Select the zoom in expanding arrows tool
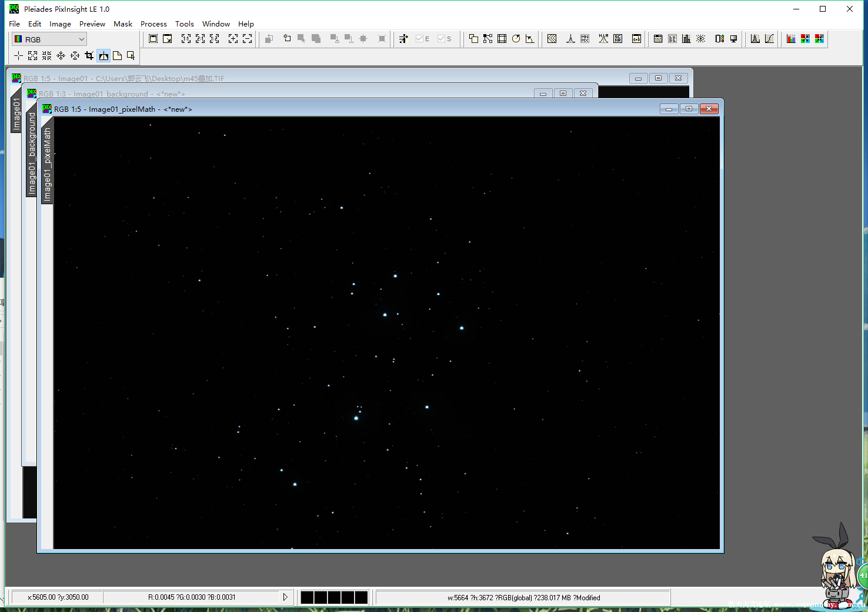The width and height of the screenshot is (868, 612). pyautogui.click(x=32, y=56)
